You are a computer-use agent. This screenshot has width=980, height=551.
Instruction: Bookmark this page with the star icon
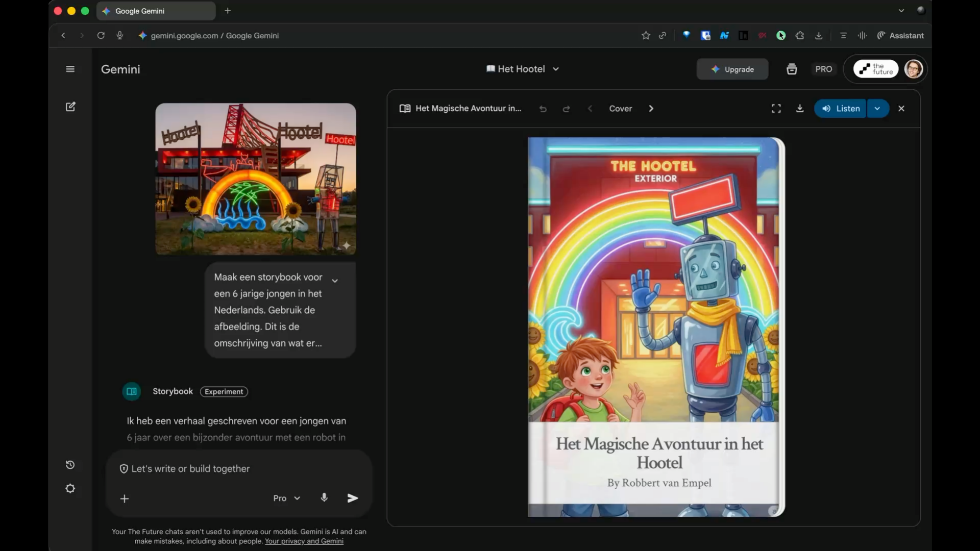[x=646, y=35]
